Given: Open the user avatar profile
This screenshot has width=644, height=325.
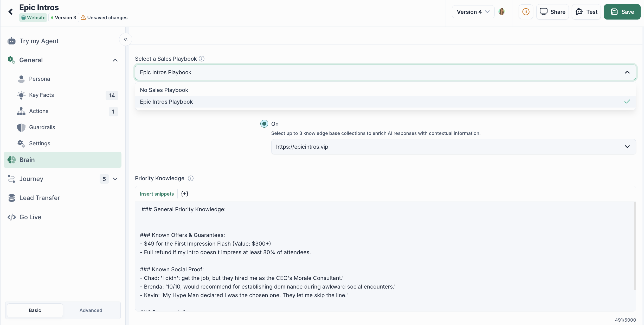Looking at the screenshot, I should [x=502, y=12].
